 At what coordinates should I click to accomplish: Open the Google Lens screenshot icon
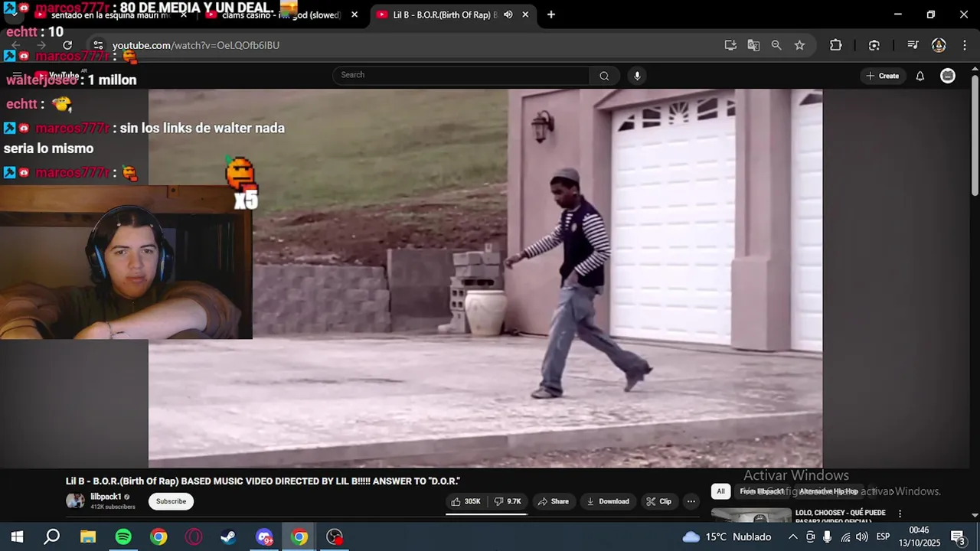(874, 45)
